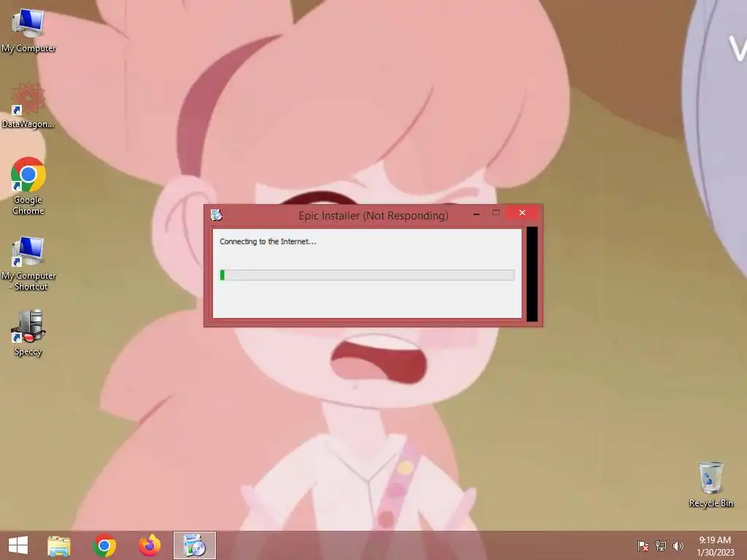The image size is (747, 560).
Task: Click the installer progress bar
Action: (367, 275)
